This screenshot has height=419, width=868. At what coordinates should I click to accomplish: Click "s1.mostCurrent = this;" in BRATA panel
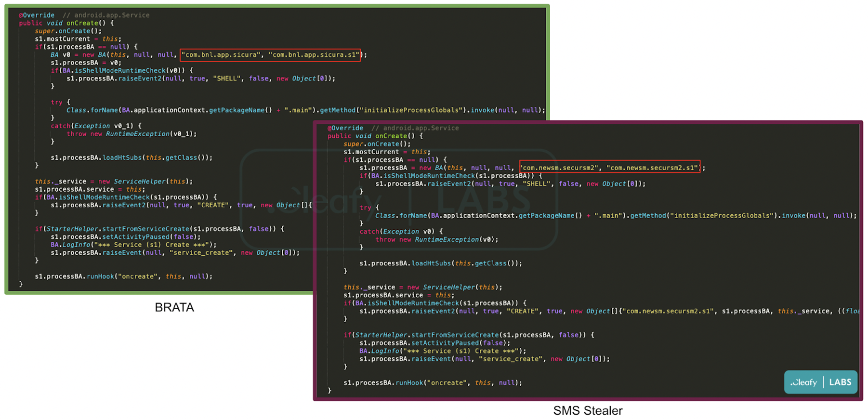tap(78, 39)
